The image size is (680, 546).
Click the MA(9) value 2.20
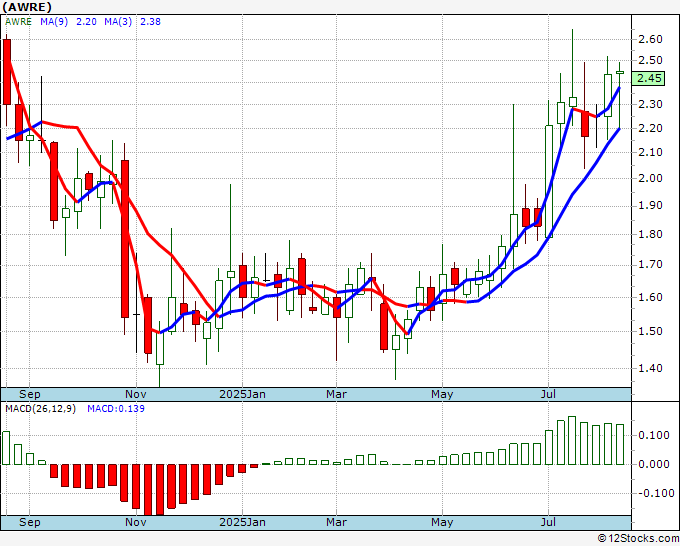click(86, 22)
